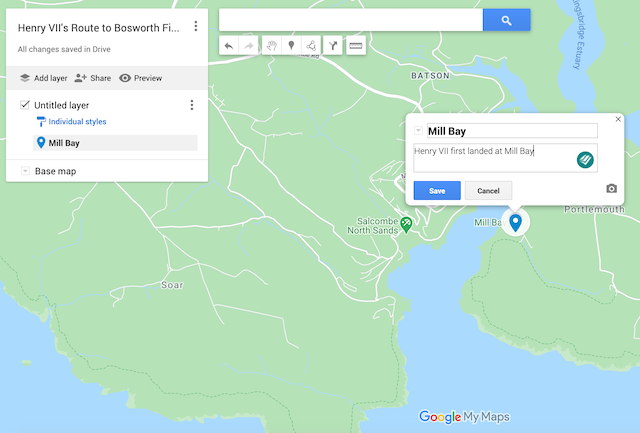Click the Soar place label on map
The image size is (640, 433).
point(172,285)
